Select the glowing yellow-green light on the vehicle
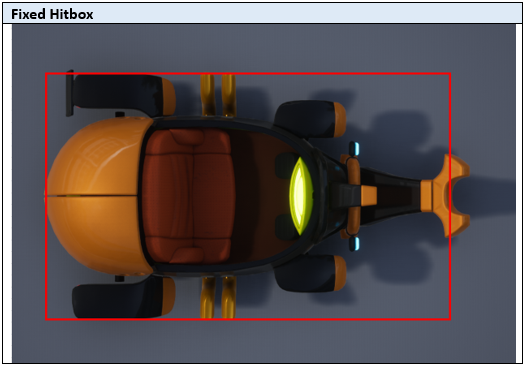 (x=301, y=196)
